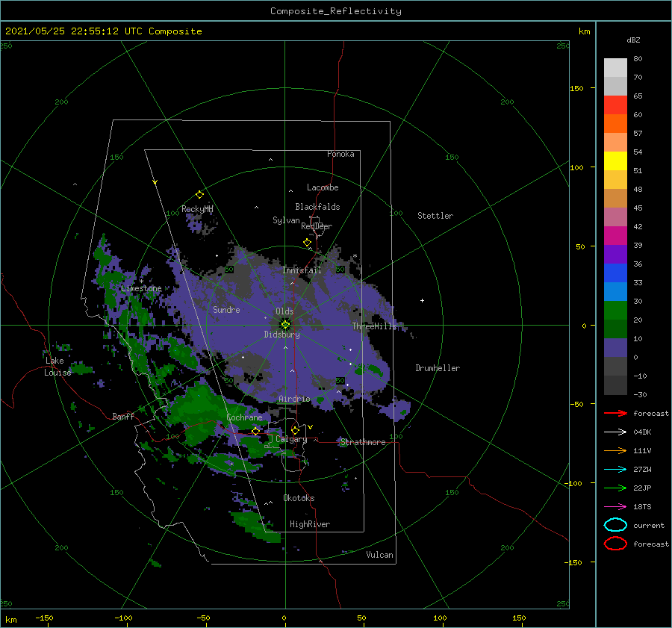The width and height of the screenshot is (672, 628).
Task: Click the Strathmore town label
Action: (364, 442)
